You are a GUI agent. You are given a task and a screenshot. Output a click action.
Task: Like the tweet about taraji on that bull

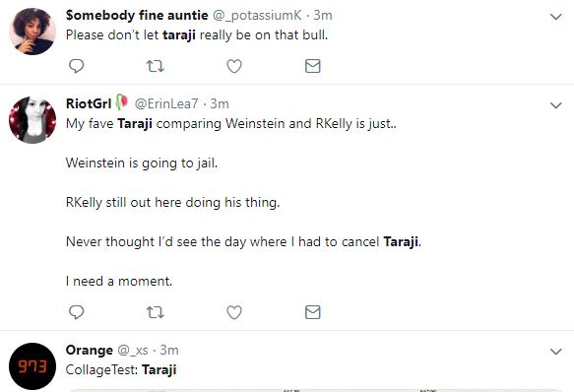click(234, 66)
